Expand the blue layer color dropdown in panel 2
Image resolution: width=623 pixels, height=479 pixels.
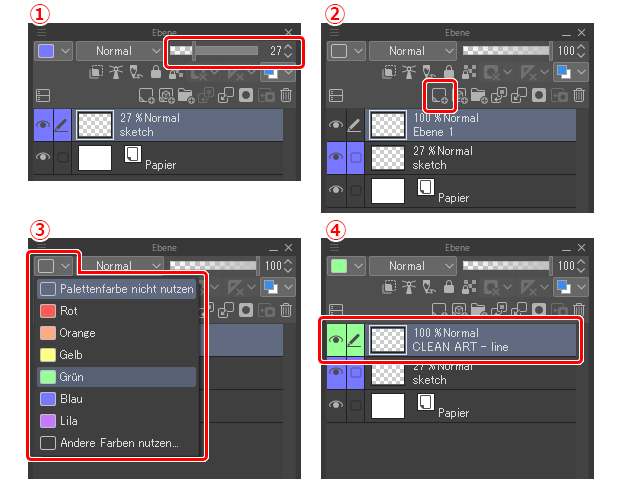pos(571,72)
